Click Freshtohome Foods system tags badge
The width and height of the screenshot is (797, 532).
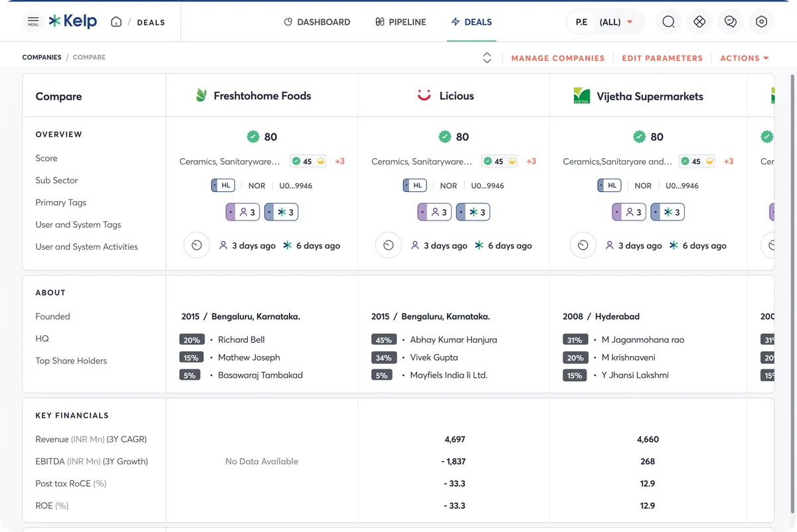point(282,212)
